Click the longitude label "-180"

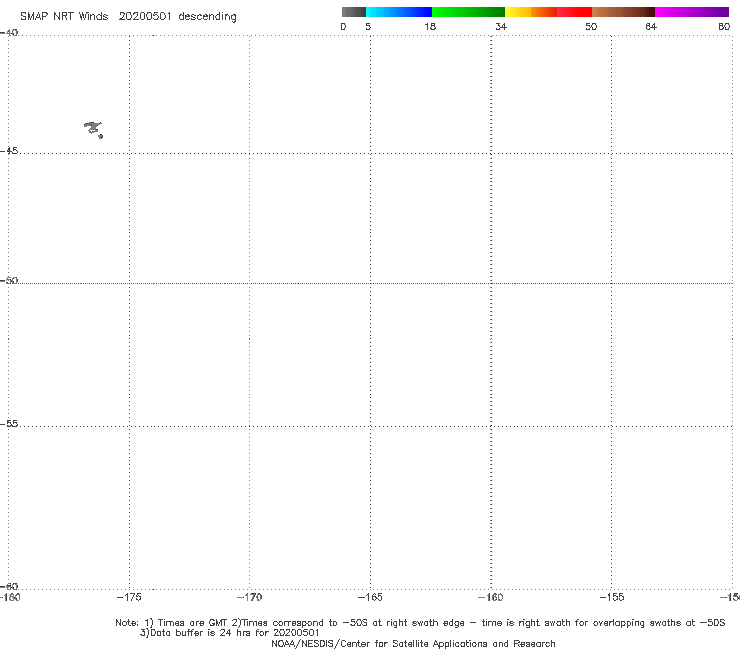tap(10, 597)
